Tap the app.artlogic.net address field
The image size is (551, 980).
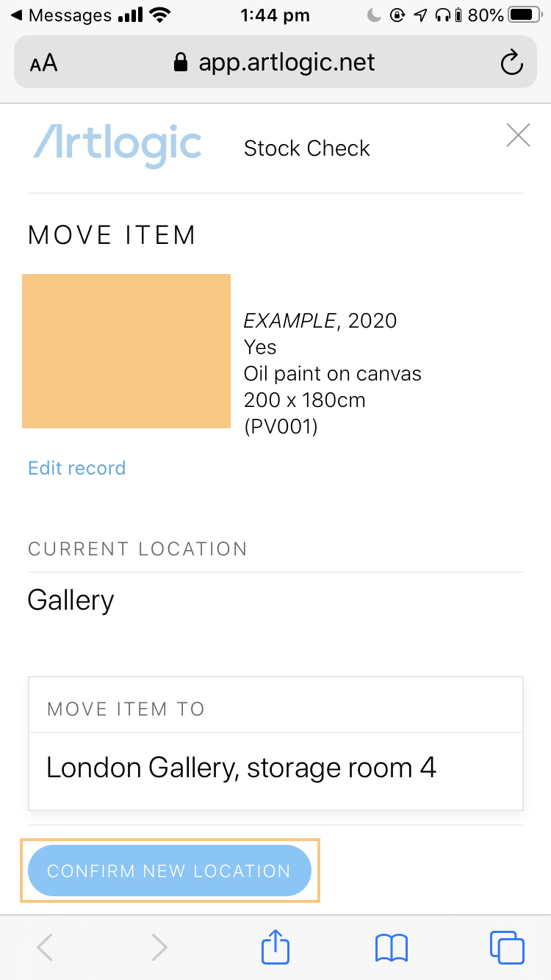click(x=275, y=62)
